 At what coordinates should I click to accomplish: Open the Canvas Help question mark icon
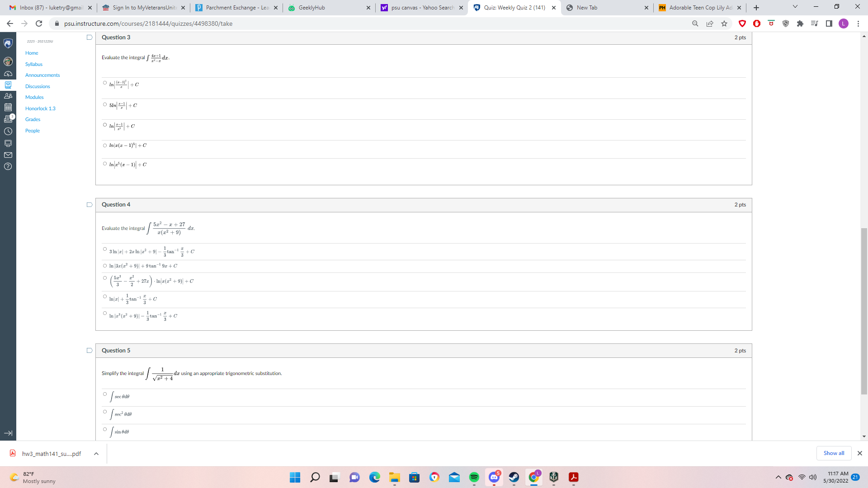(x=8, y=166)
